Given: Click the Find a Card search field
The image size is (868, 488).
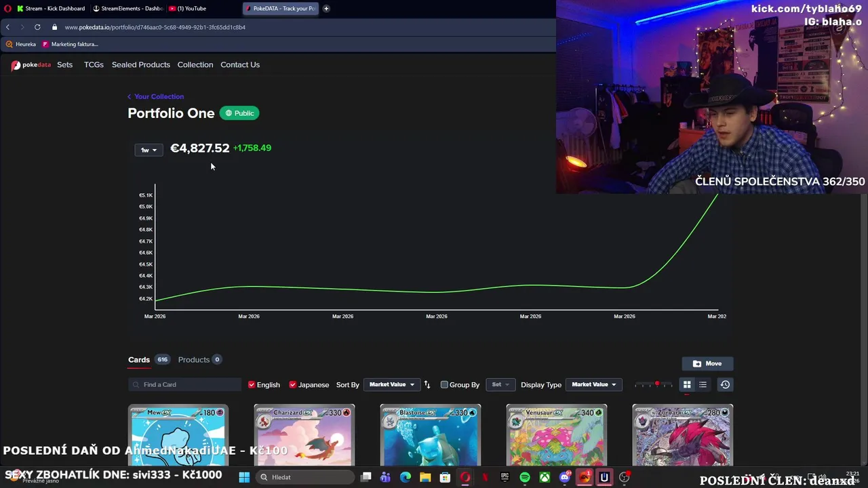Looking at the screenshot, I should tap(184, 385).
